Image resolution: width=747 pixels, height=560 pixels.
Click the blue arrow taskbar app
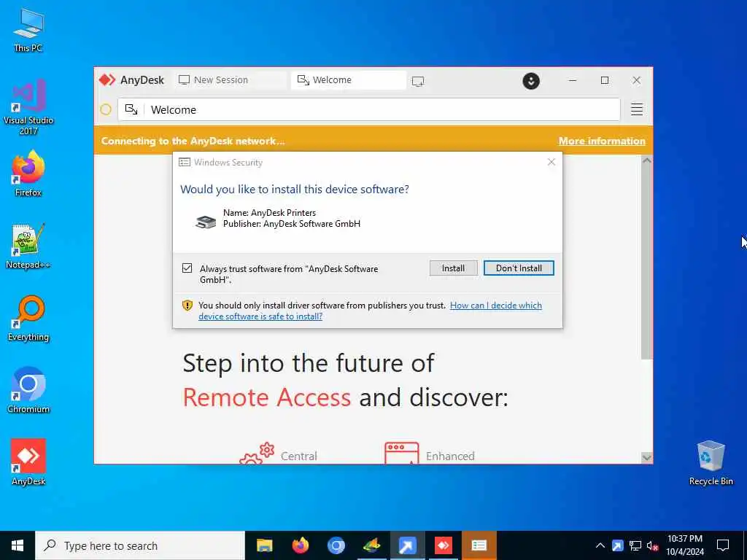[407, 545]
